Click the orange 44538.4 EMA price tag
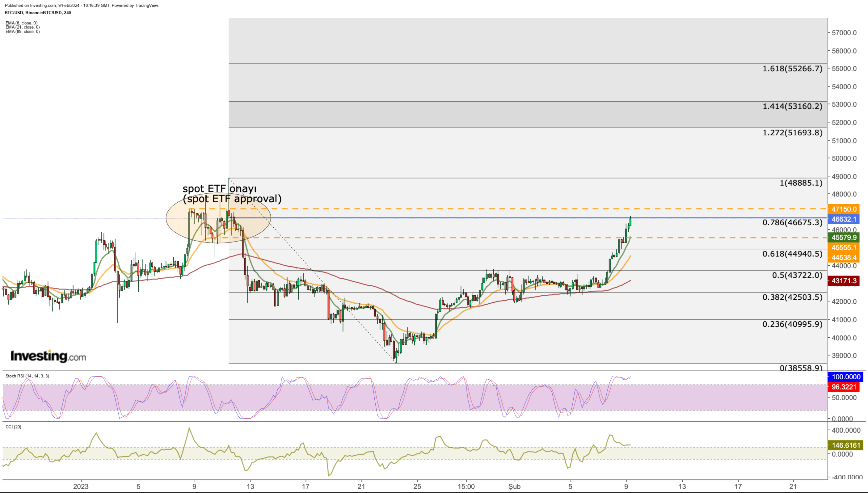The width and height of the screenshot is (868, 493). coord(844,257)
